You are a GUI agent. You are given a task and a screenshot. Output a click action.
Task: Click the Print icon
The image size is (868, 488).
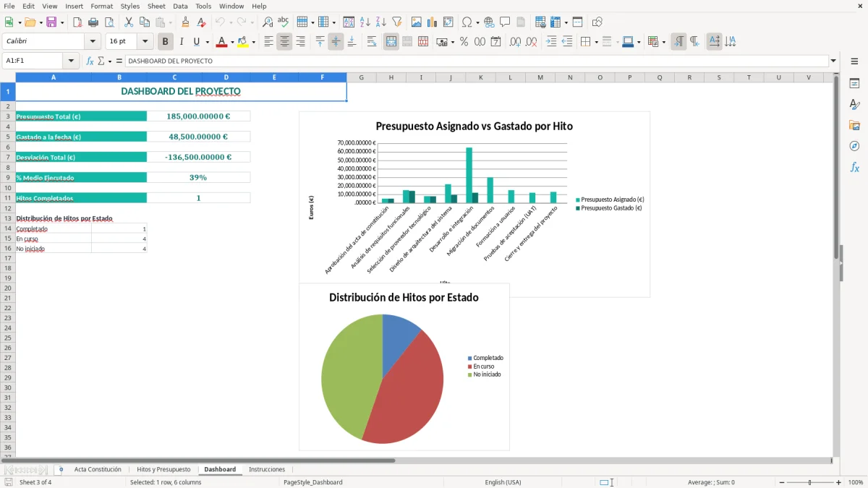click(93, 22)
